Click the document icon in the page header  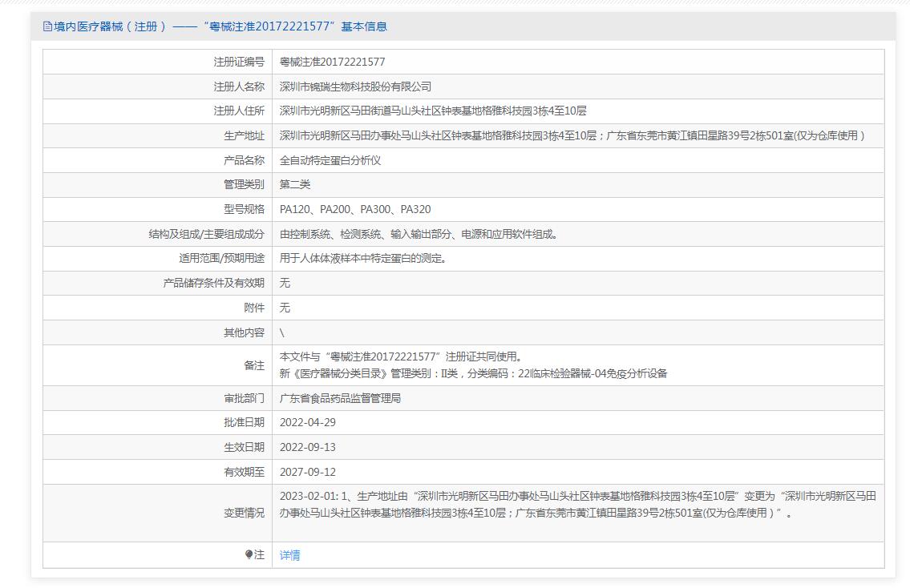pos(47,26)
